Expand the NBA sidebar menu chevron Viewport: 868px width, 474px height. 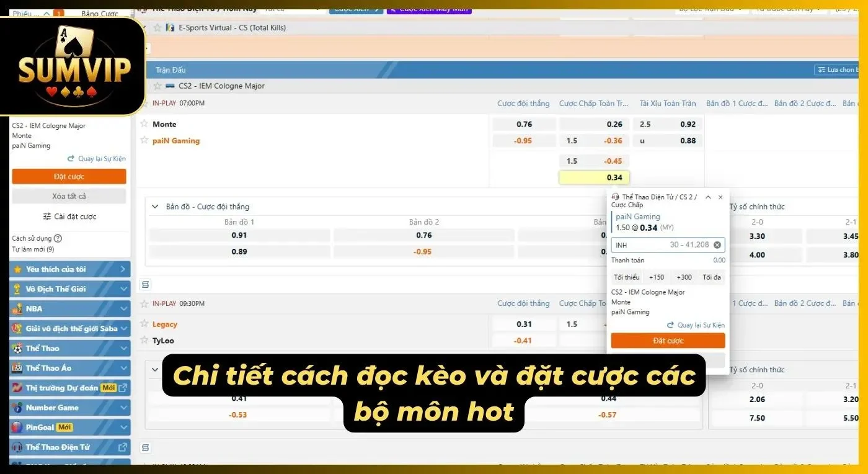tap(123, 308)
